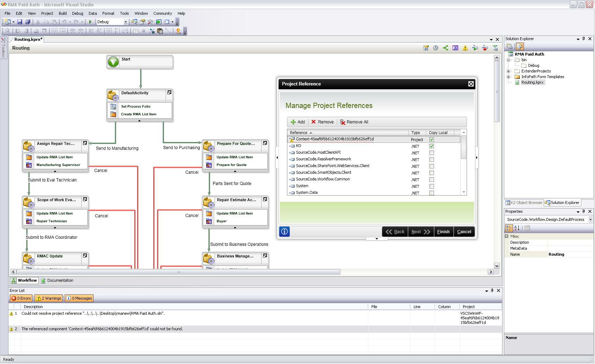This screenshot has height=364, width=595.
Task: Click Alphabetical sort icon in Properties panel
Action: tap(517, 228)
